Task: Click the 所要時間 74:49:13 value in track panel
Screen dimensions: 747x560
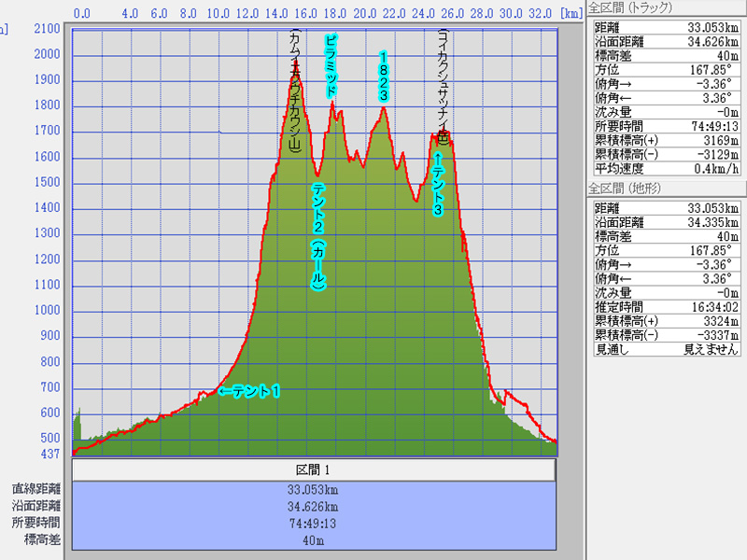Action: 706,126
